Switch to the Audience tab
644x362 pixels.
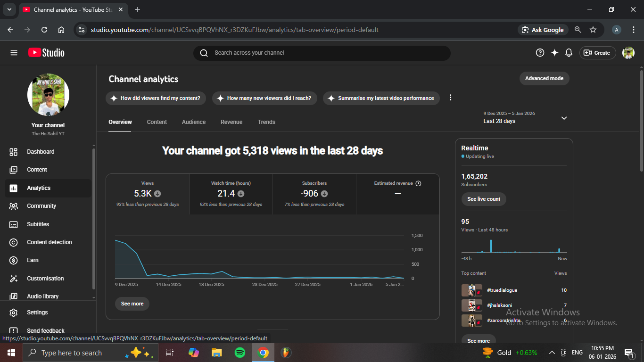click(194, 122)
